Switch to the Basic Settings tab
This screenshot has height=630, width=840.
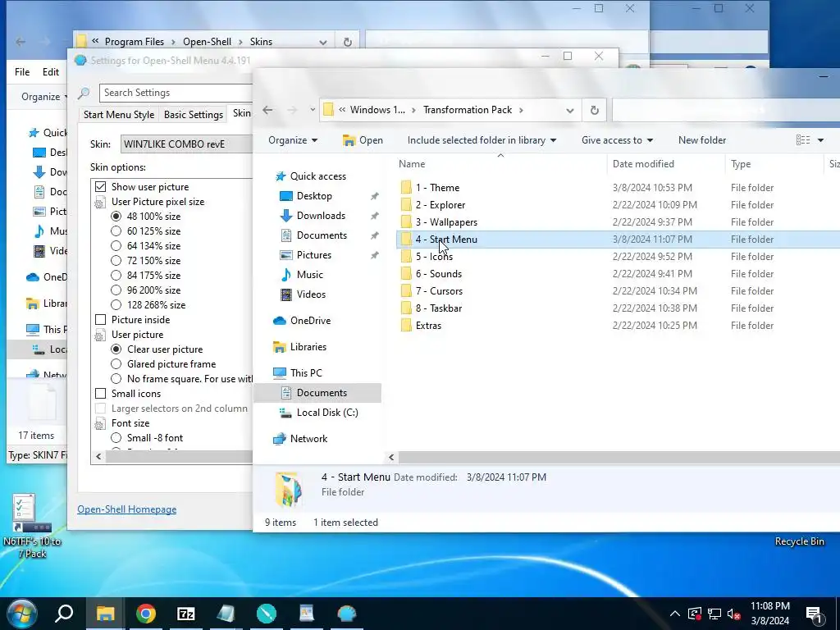pos(194,115)
